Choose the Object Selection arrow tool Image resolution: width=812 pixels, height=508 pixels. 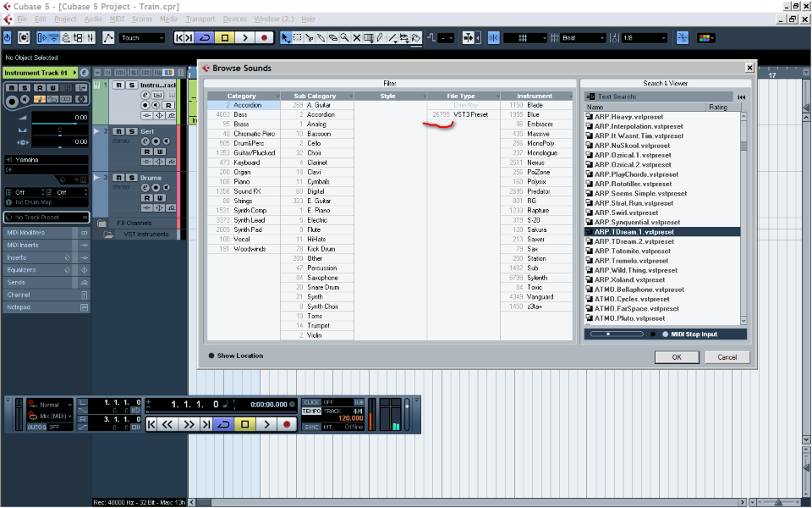(286, 37)
